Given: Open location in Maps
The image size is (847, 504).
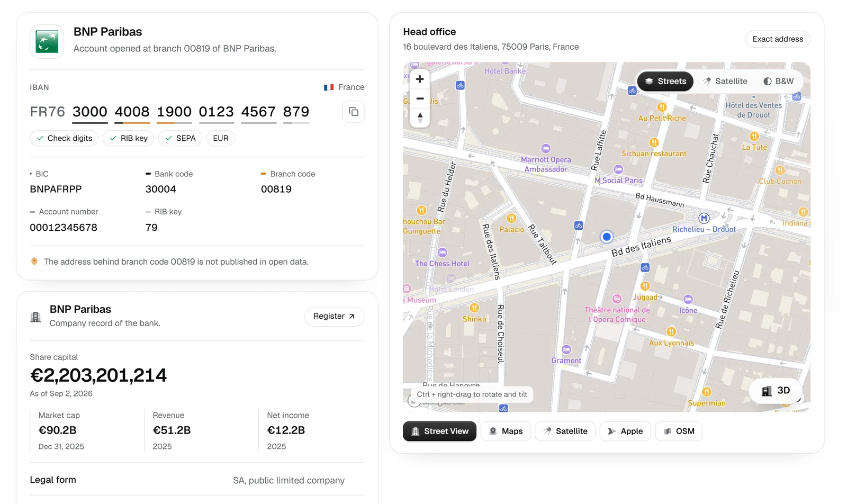Looking at the screenshot, I should pos(506,431).
